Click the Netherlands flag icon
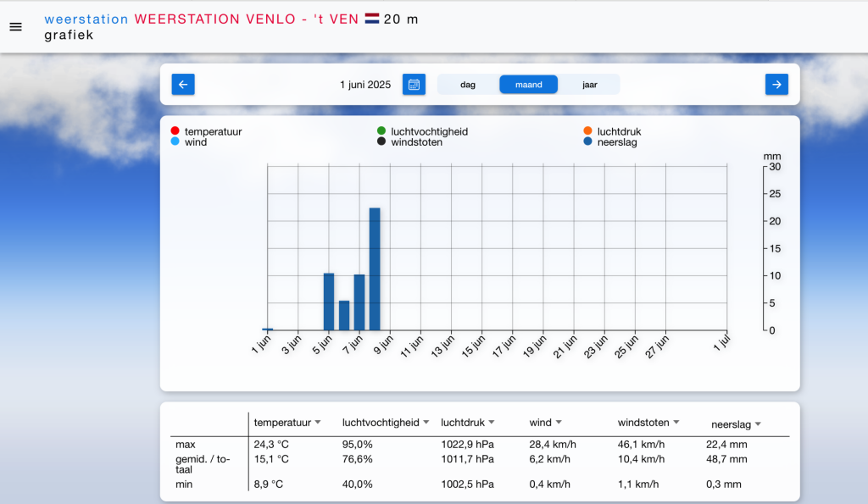Viewport: 868px width, 504px height. [x=371, y=19]
